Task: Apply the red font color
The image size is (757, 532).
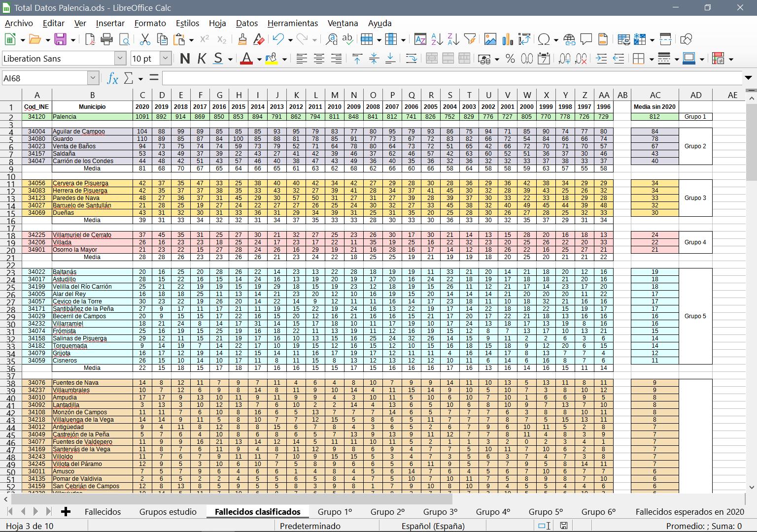Action: point(247,59)
